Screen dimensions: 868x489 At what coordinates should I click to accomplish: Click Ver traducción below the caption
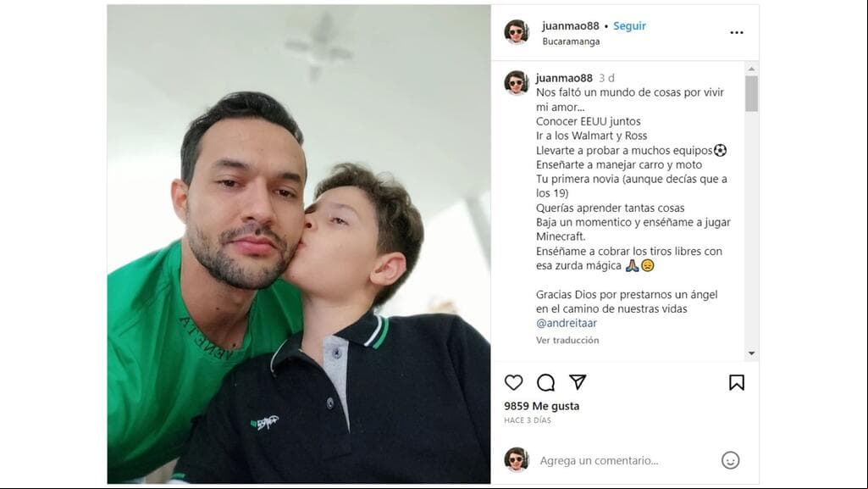coord(567,340)
